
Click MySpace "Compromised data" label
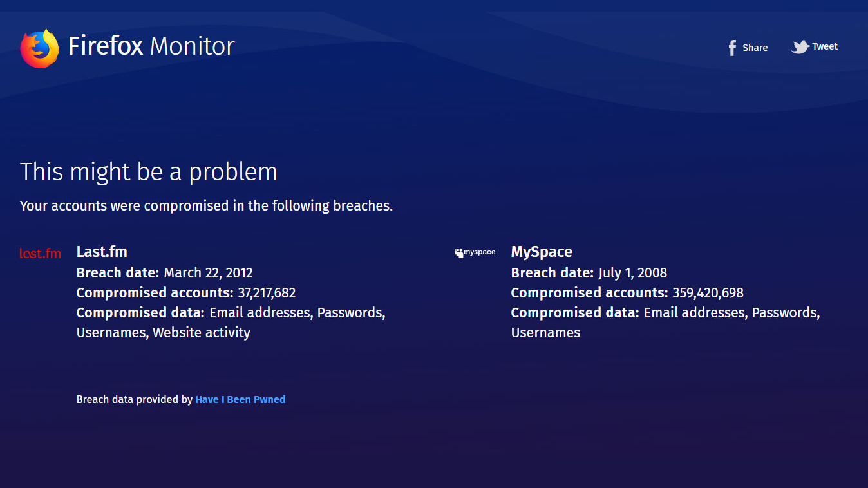tap(575, 313)
